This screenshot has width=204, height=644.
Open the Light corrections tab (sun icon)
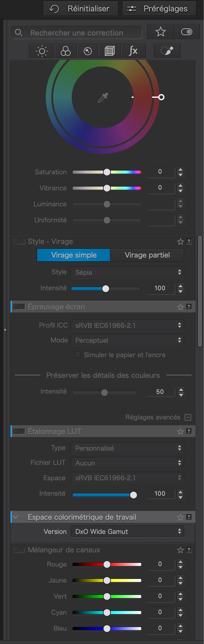tap(42, 51)
